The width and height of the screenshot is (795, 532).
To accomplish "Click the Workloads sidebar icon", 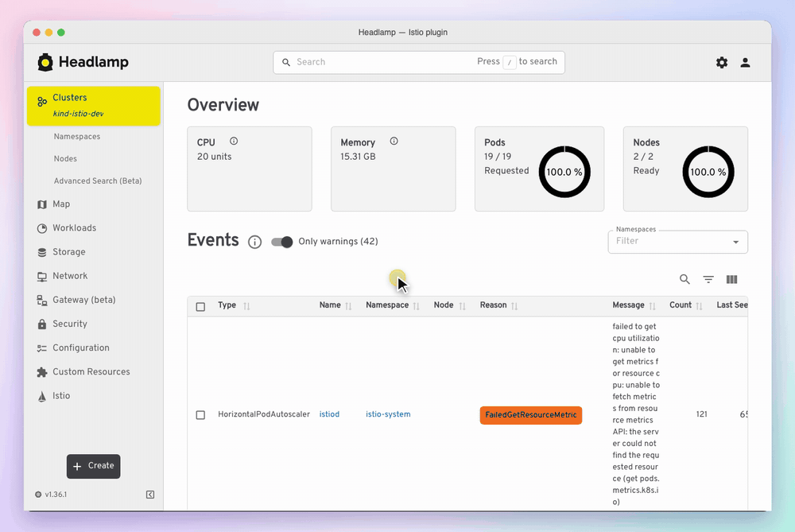I will [x=42, y=228].
